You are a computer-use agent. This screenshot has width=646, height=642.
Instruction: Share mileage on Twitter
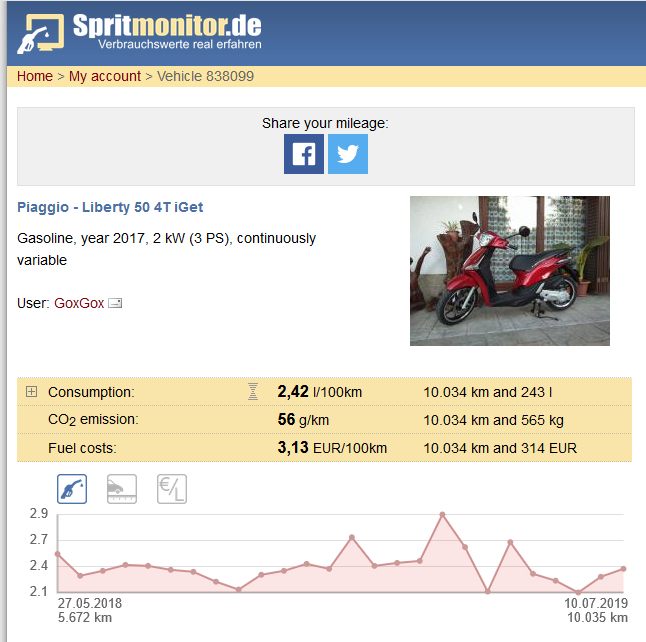pos(348,154)
